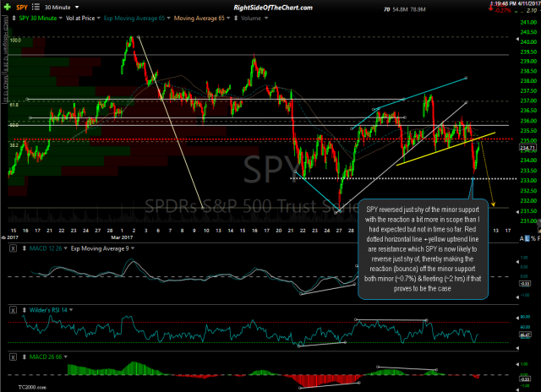Image resolution: width=541 pixels, height=392 pixels.
Task: Click upper scale triangle in MACD 12 26 pane
Action: click(x=517, y=262)
